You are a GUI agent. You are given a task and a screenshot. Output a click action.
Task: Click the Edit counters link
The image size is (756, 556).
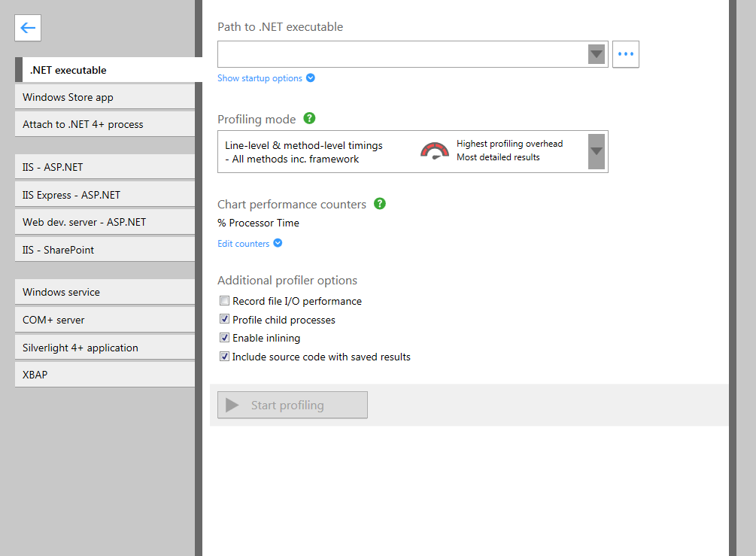243,243
